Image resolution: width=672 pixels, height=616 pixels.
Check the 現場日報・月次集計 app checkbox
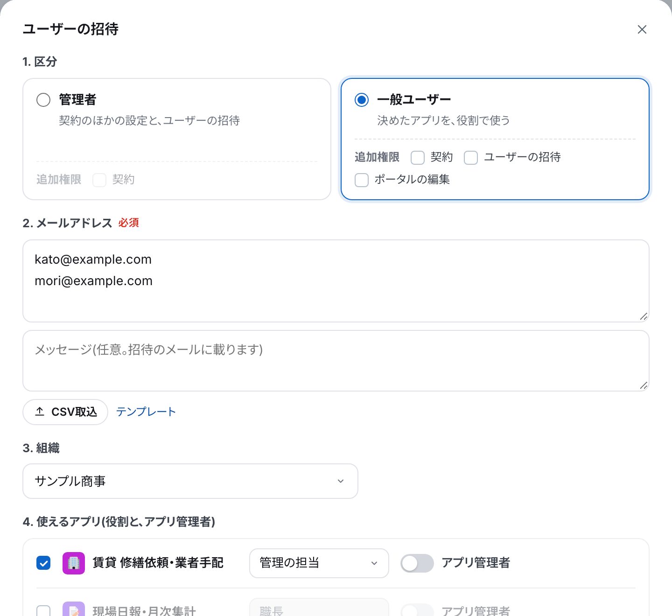[x=43, y=611]
